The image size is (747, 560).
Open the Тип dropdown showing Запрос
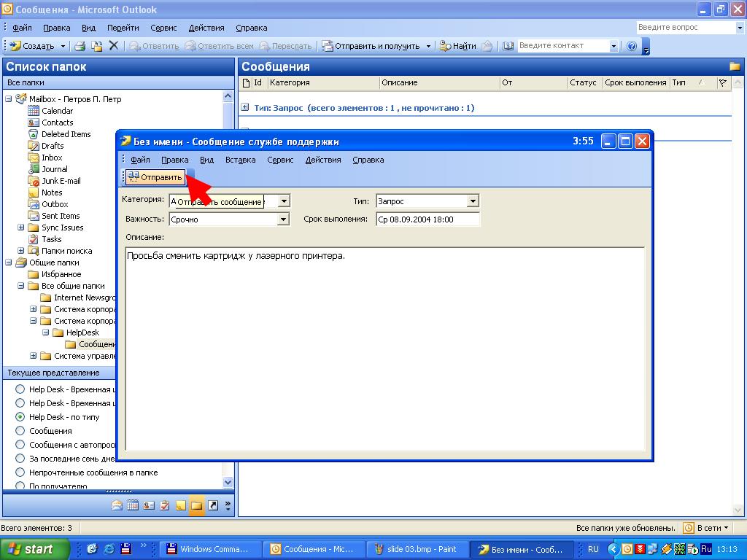472,201
